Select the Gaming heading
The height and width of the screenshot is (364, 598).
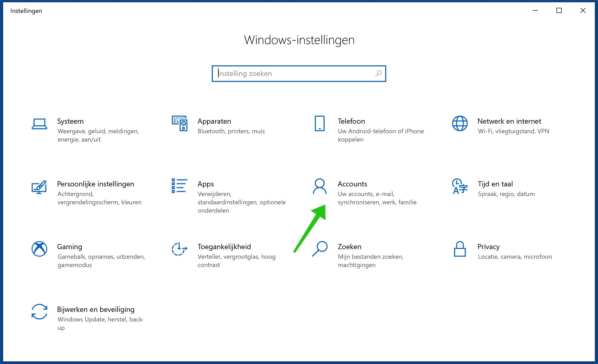click(70, 247)
